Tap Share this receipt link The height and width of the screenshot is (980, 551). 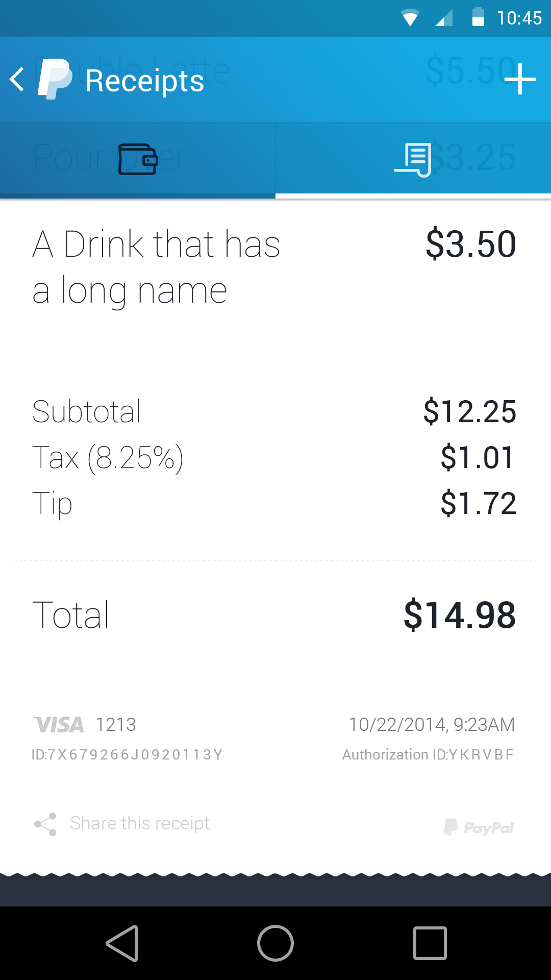[140, 823]
